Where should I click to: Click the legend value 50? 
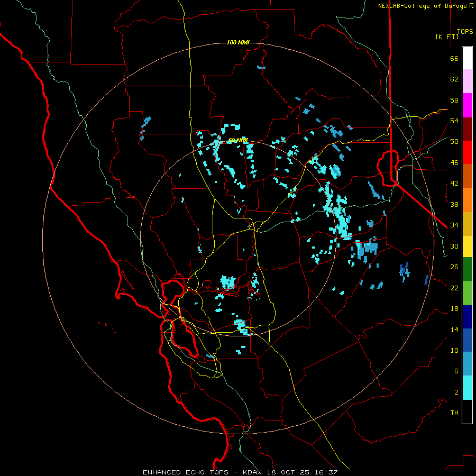[454, 142]
